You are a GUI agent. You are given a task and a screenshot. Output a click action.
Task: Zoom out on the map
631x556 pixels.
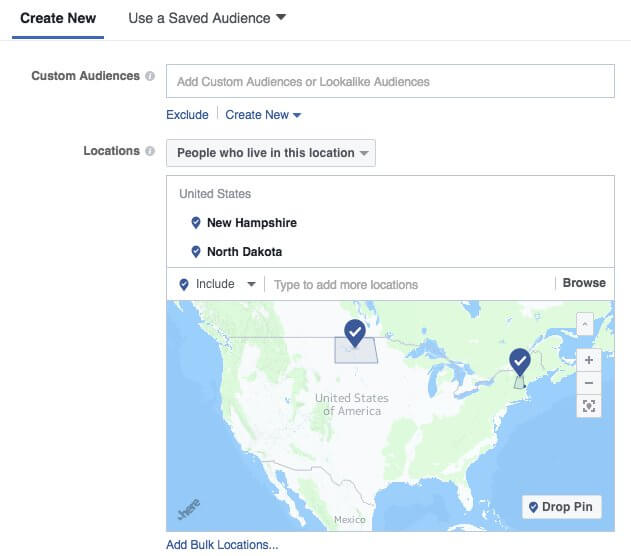pyautogui.click(x=589, y=383)
